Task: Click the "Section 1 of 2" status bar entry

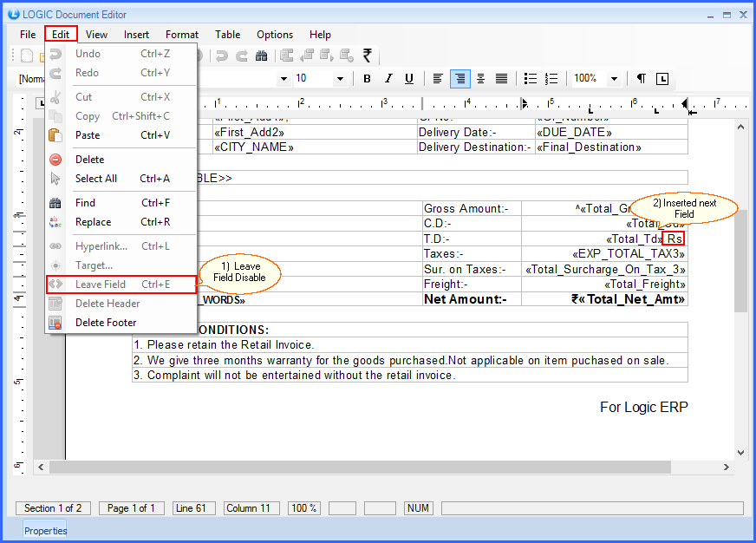Action: point(53,508)
